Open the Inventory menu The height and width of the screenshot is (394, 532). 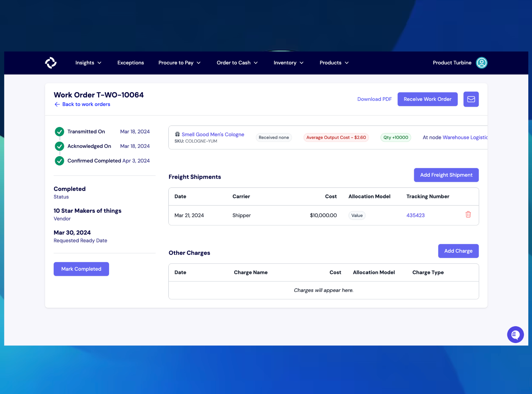[288, 63]
